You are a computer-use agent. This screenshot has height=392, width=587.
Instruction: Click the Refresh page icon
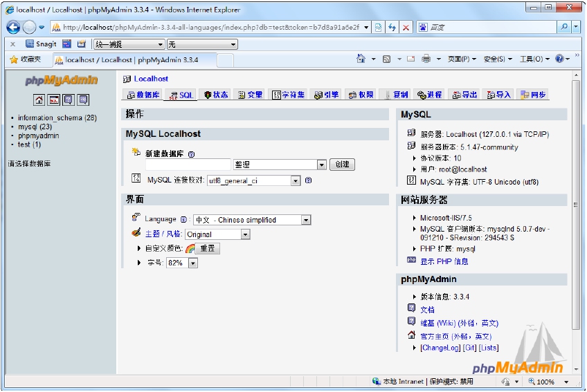coord(392,27)
